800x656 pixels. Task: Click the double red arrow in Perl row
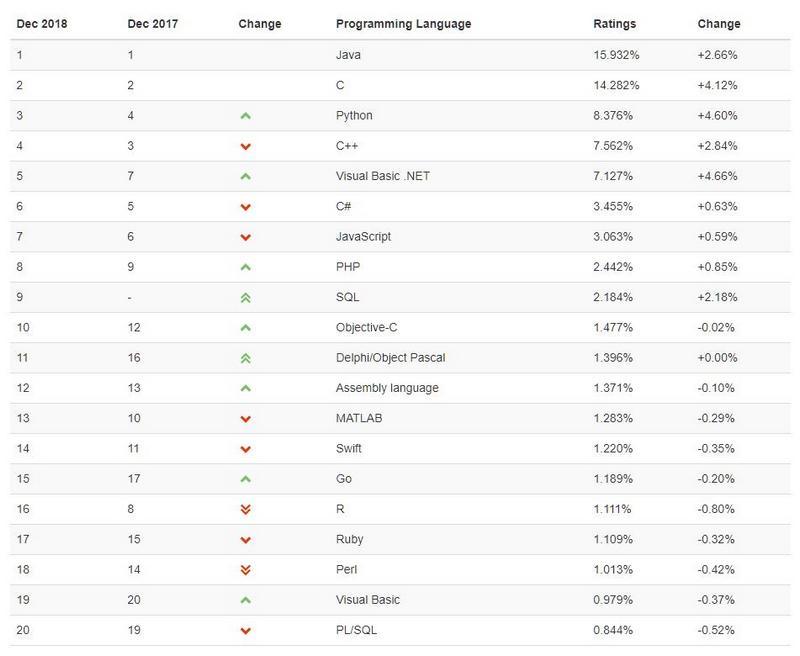pyautogui.click(x=245, y=570)
